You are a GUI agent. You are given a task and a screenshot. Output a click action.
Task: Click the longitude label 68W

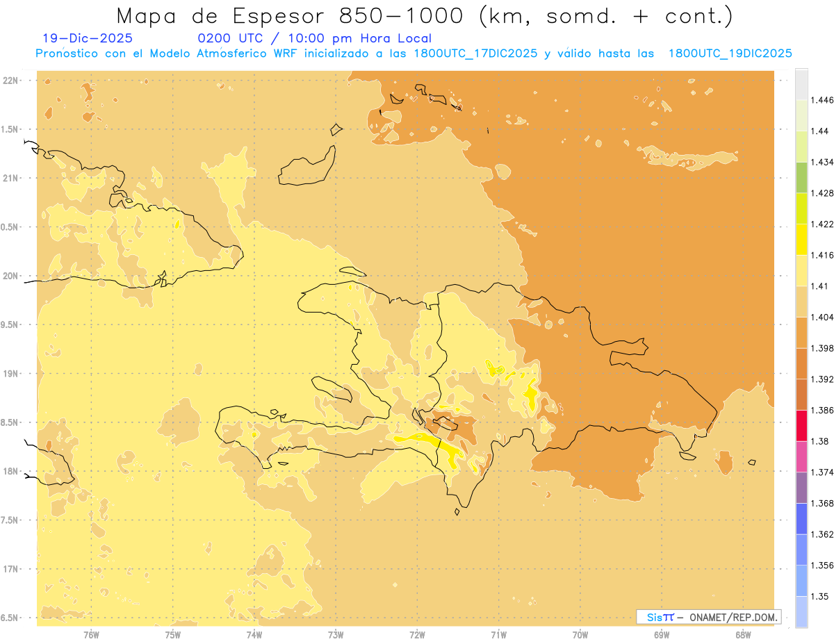742,634
